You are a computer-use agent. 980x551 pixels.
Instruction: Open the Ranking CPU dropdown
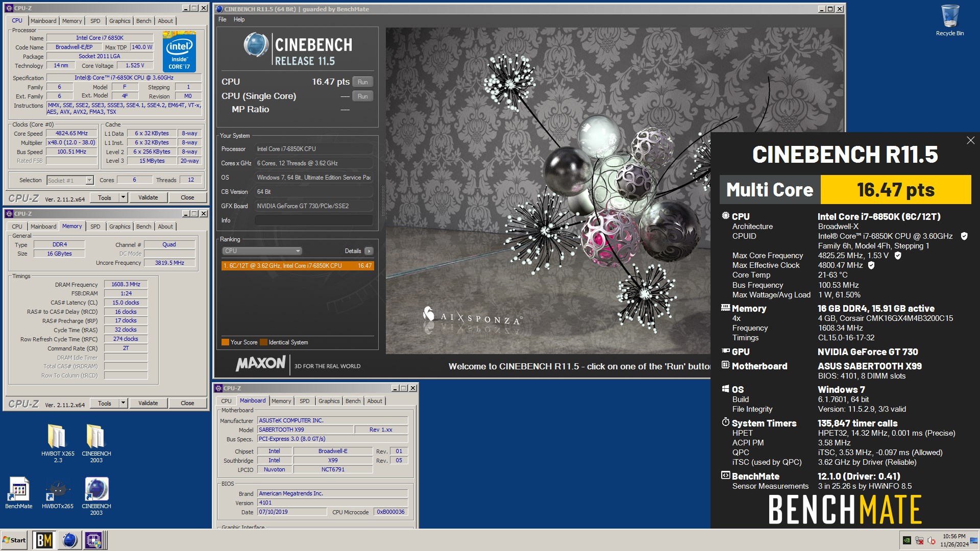pyautogui.click(x=262, y=251)
